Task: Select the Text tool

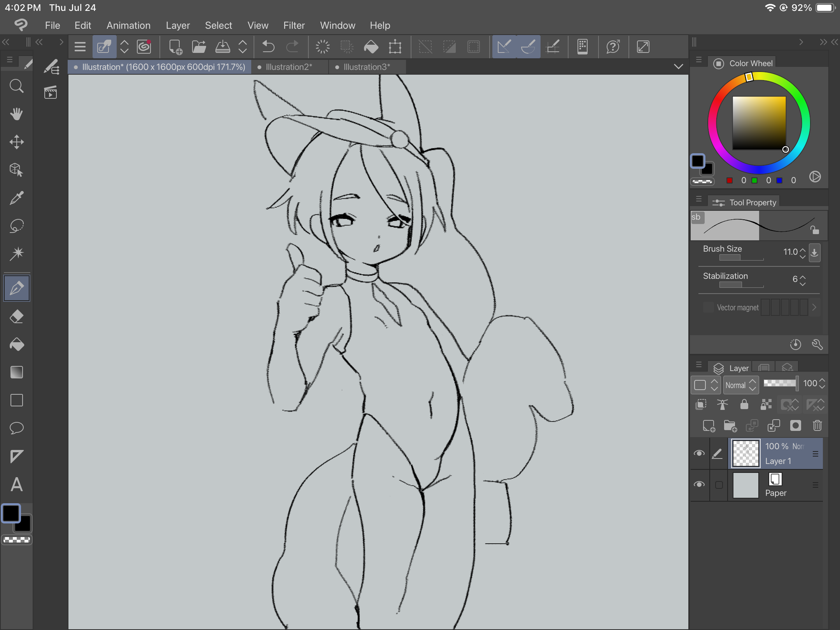Action: [x=16, y=485]
